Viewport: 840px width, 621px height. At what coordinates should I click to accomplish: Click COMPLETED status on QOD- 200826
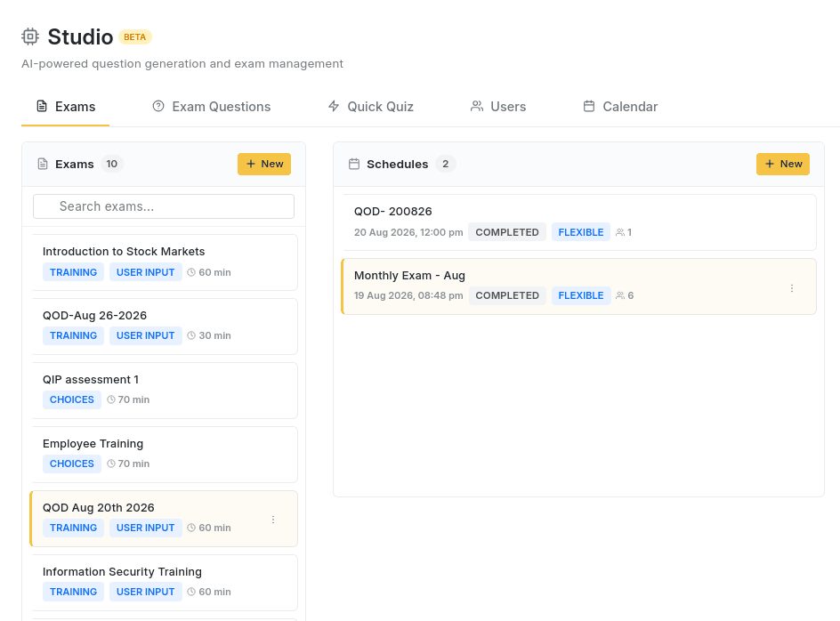click(x=507, y=232)
